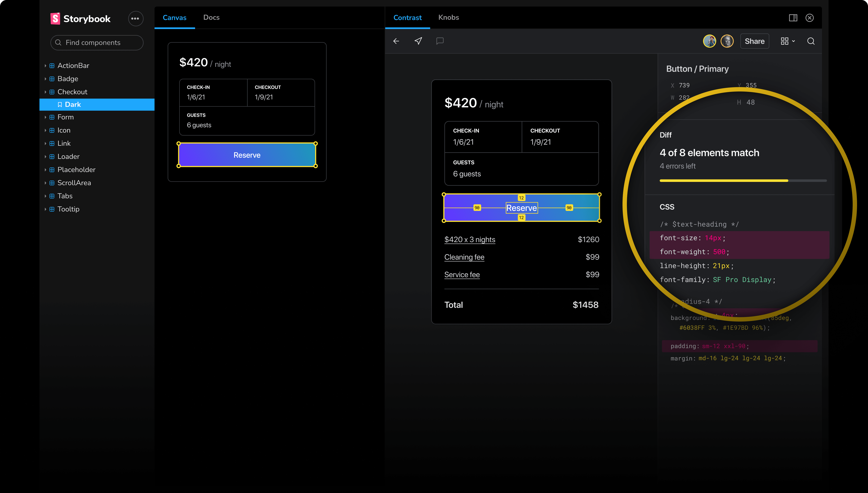This screenshot has height=493, width=868.
Task: Click the Cleaning fee link
Action: (464, 257)
